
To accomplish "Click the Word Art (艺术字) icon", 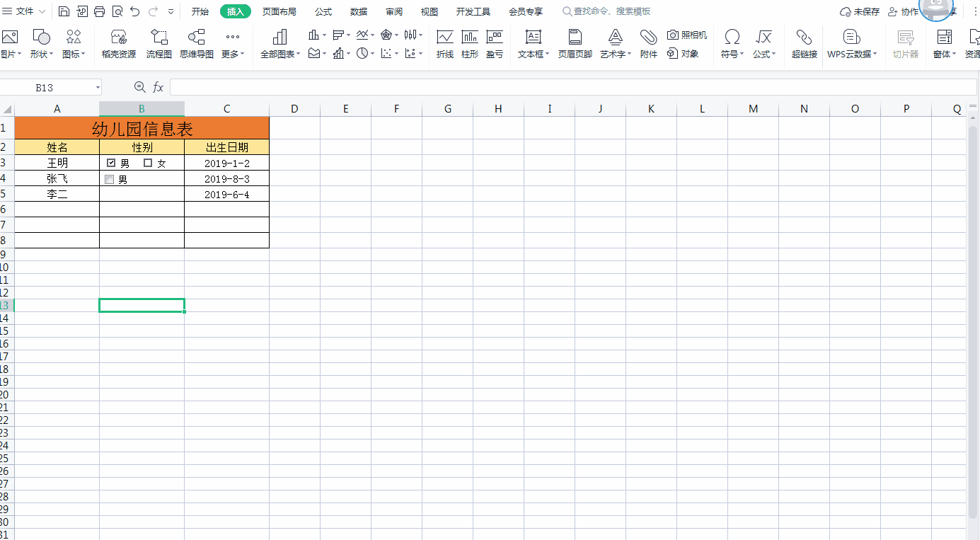I will coord(616,37).
